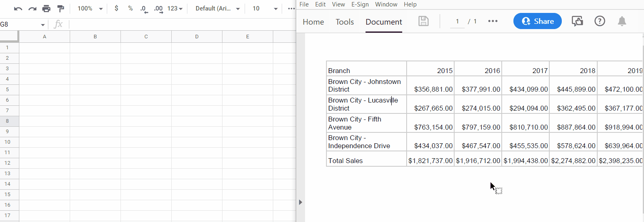Click the increase decimal places icon
This screenshot has width=644, height=222.
[x=158, y=9]
